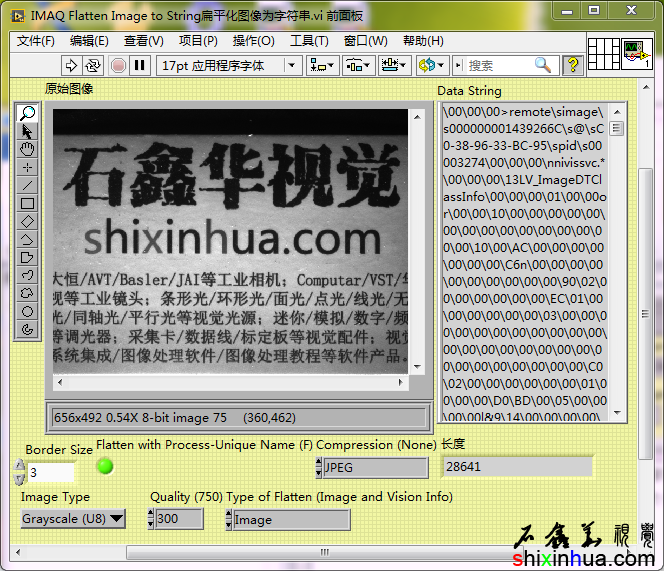Click the 搜索 search input box

tap(499, 66)
